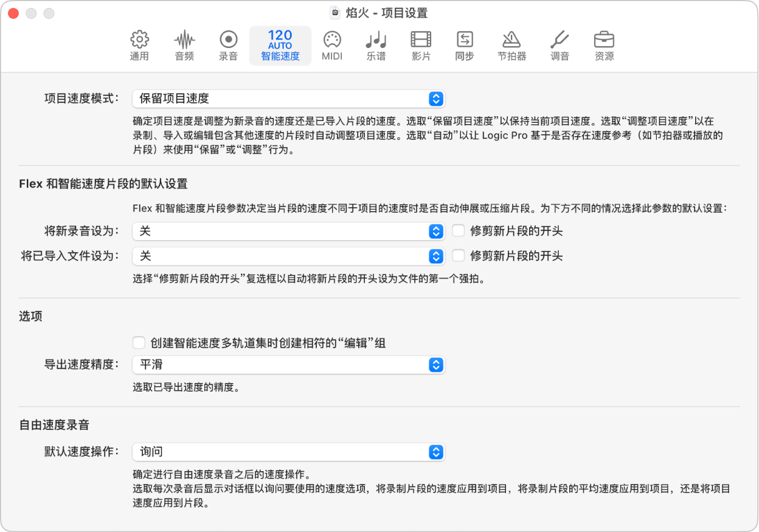Click the 通用 tab label

tap(139, 57)
